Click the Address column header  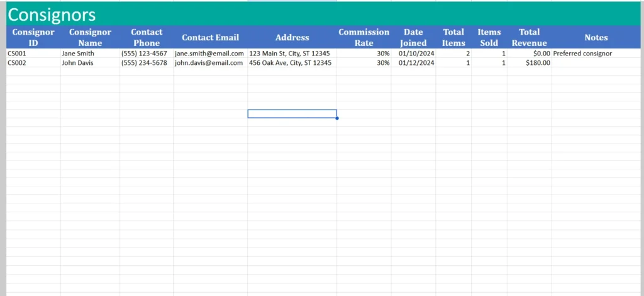(x=292, y=37)
